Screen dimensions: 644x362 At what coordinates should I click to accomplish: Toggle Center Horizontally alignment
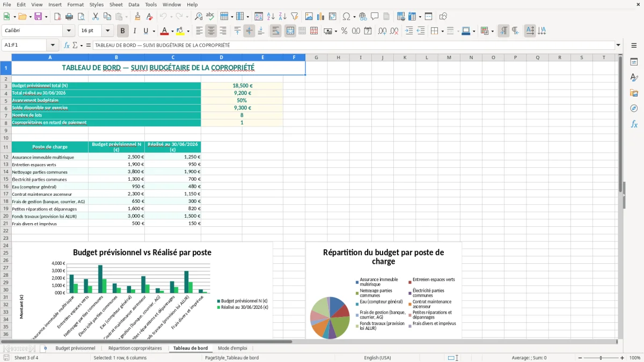pos(211,31)
